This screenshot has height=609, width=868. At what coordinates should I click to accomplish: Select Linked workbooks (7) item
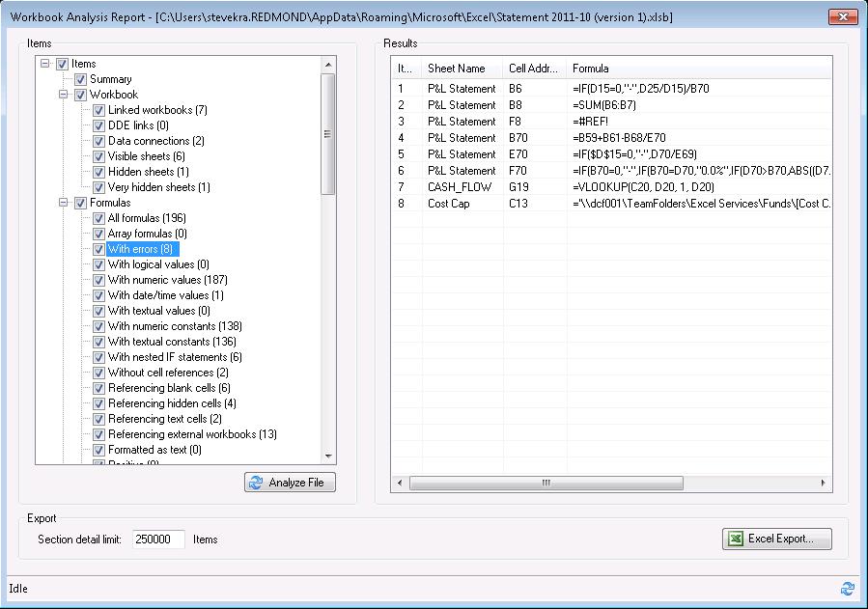coord(157,110)
